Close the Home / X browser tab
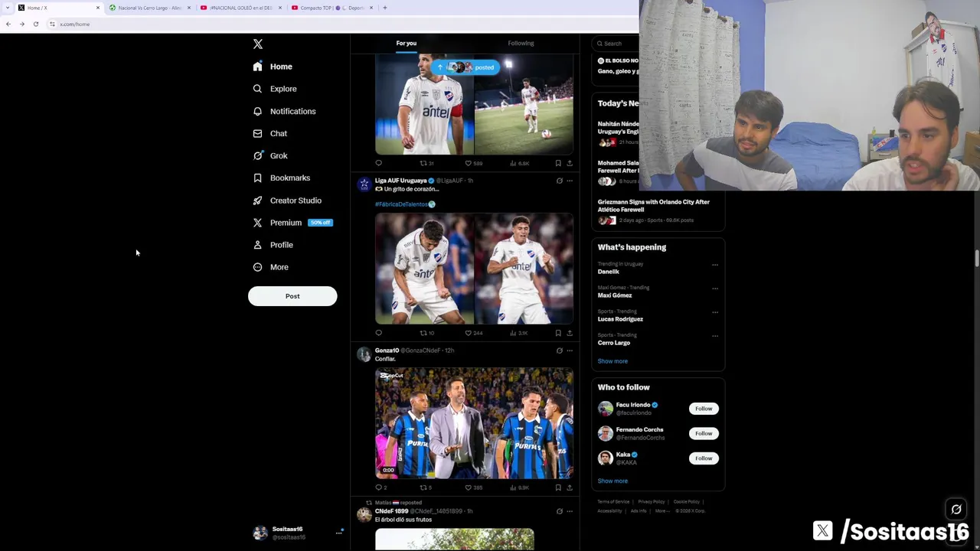This screenshot has width=980, height=551. [x=98, y=8]
